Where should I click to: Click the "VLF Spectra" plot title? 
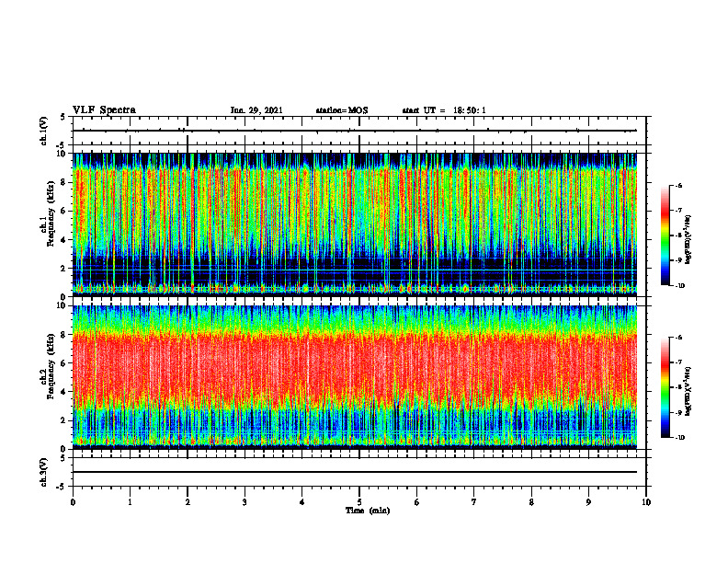pyautogui.click(x=104, y=110)
